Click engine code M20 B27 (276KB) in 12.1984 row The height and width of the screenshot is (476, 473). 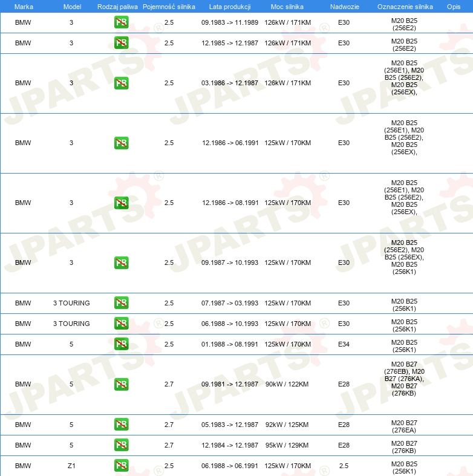coord(404,447)
